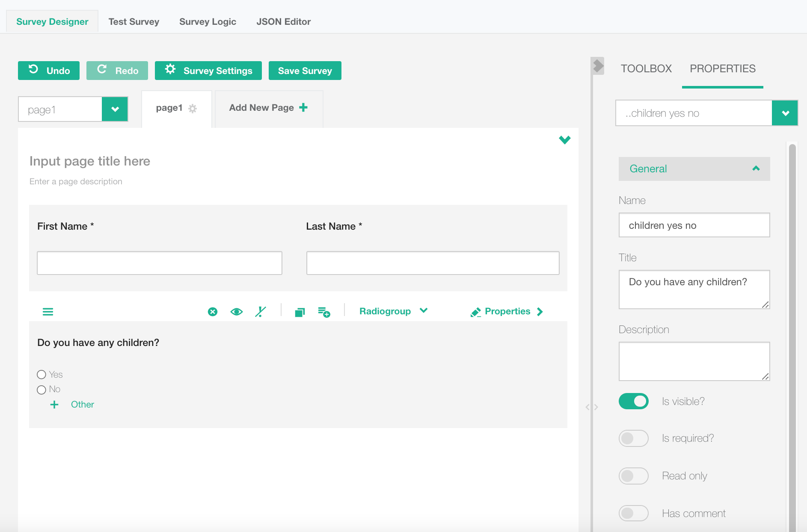Click the plus icon beside Other

pyautogui.click(x=54, y=405)
